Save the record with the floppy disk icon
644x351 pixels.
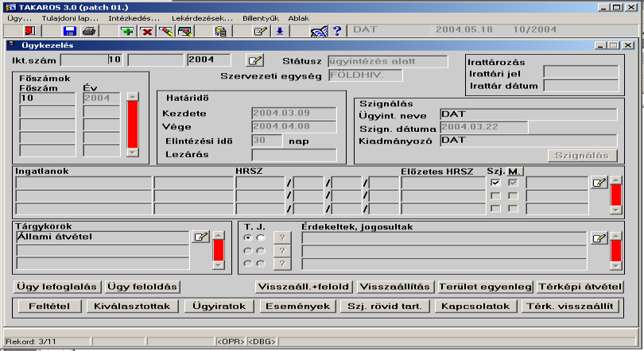pyautogui.click(x=69, y=31)
